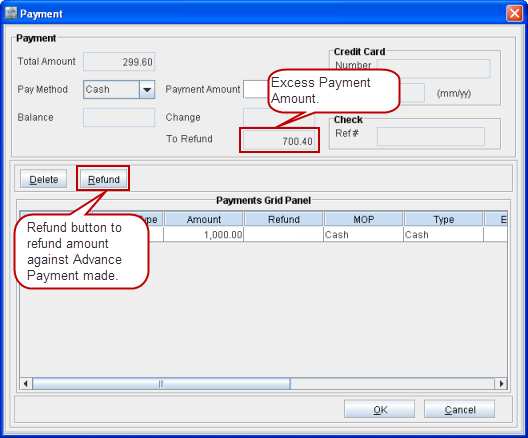Sort by the Type column header
This screenshot has width=528, height=438.
point(443,220)
